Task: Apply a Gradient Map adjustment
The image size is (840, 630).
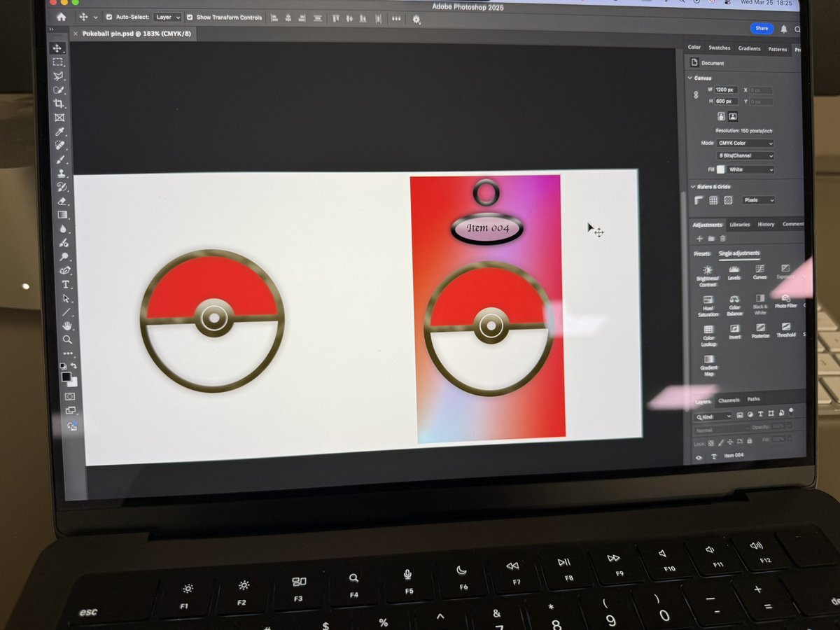Action: tap(708, 362)
